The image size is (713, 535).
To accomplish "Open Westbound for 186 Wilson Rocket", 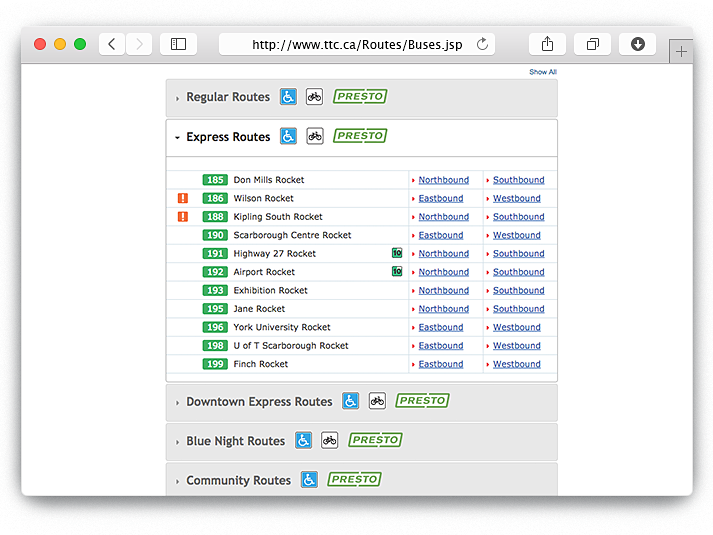I will pyautogui.click(x=517, y=199).
